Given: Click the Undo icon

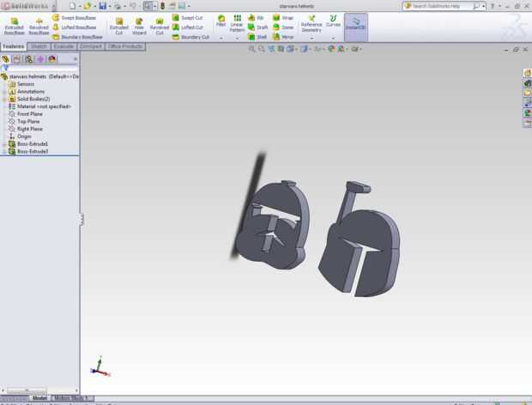Looking at the screenshot, I should [x=133, y=6].
